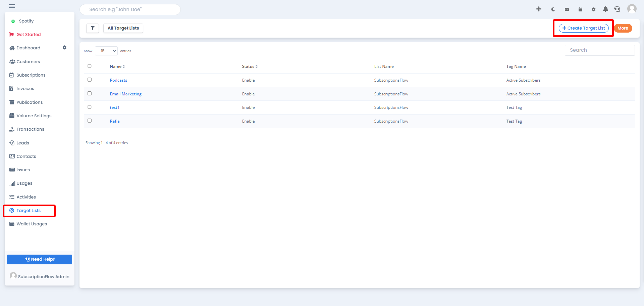Open Transactions in sidebar

pos(30,129)
